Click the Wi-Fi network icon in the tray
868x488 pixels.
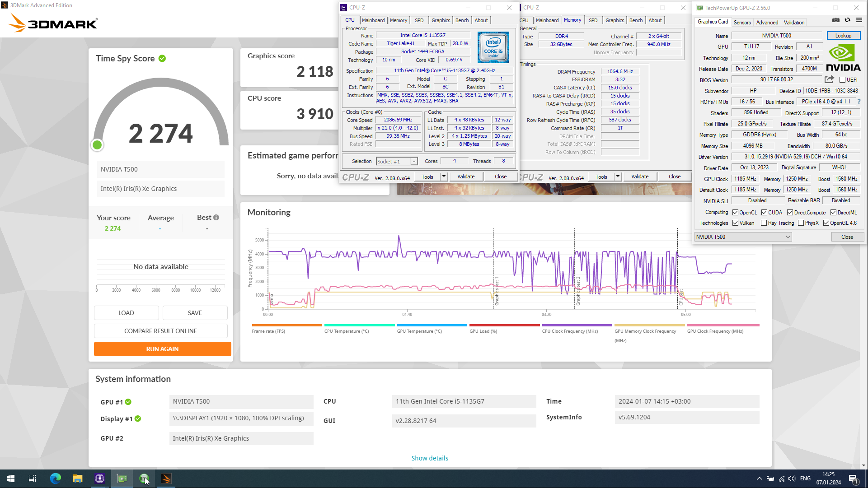[x=781, y=479]
